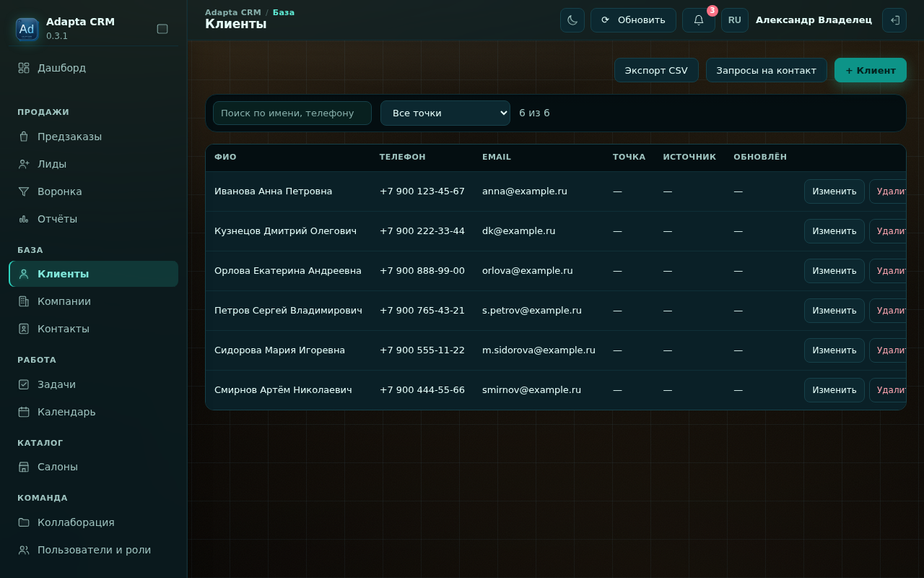Delete the Сидорова Мария Игоревна row
The width and height of the screenshot is (924, 578).
(x=888, y=350)
